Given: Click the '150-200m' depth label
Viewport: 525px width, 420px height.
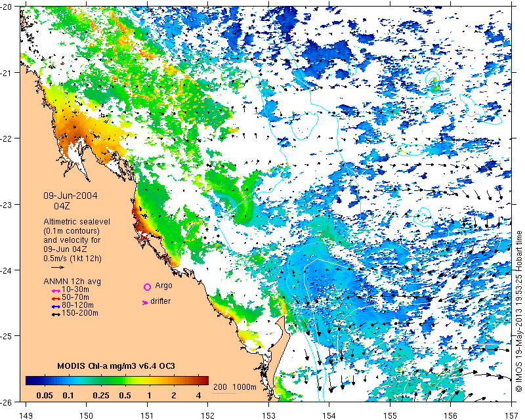Looking at the screenshot, I should tap(80, 313).
